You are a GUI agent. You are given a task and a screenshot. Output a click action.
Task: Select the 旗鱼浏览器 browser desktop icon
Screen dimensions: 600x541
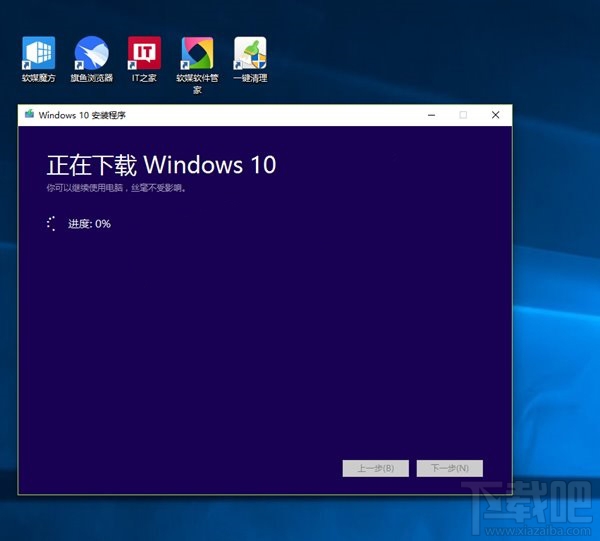(91, 53)
